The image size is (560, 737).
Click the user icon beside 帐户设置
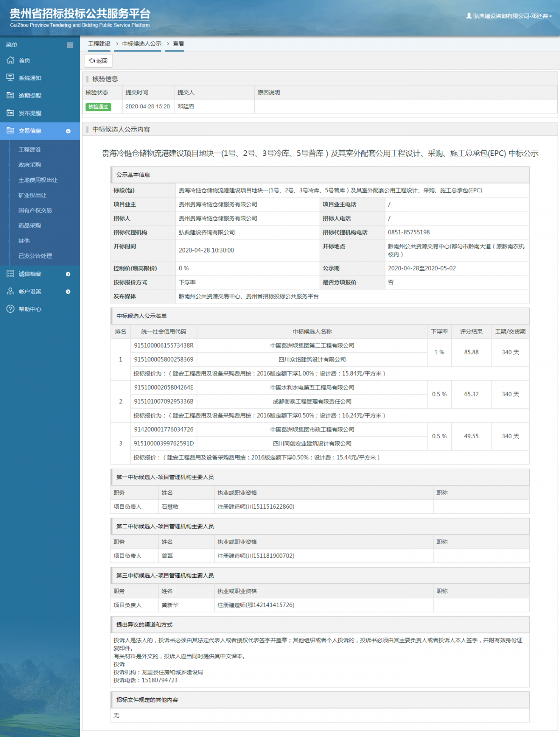point(10,291)
